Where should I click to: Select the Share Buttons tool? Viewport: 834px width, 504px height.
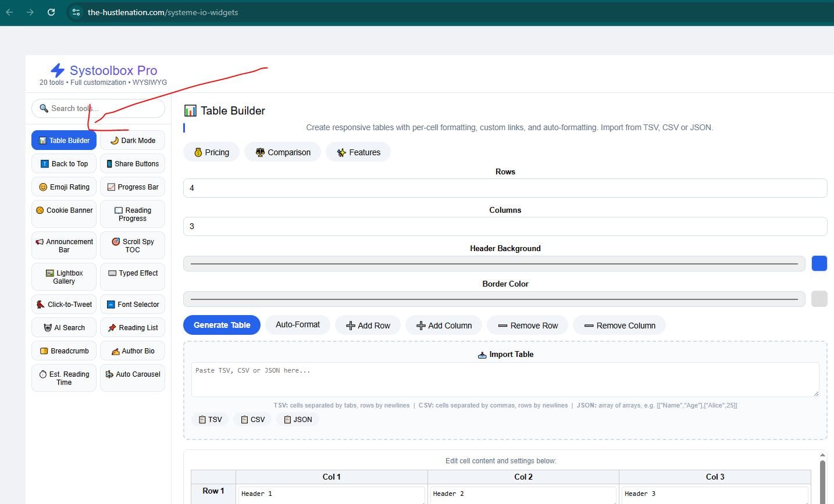[x=133, y=163]
